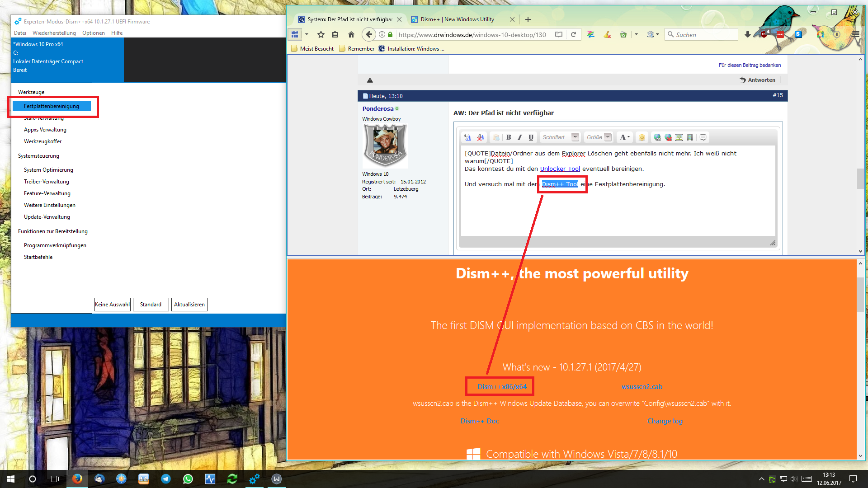Open the Dism++x86/x64 download link
This screenshot has width=868, height=488.
pyautogui.click(x=502, y=387)
